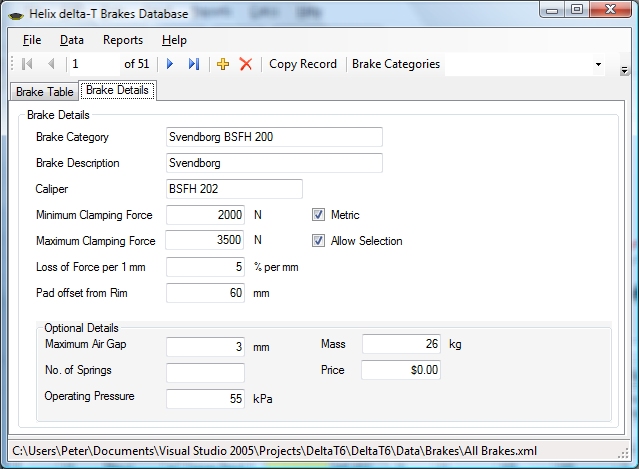Image resolution: width=639 pixels, height=469 pixels.
Task: Add a new brake record
Action: [x=223, y=64]
